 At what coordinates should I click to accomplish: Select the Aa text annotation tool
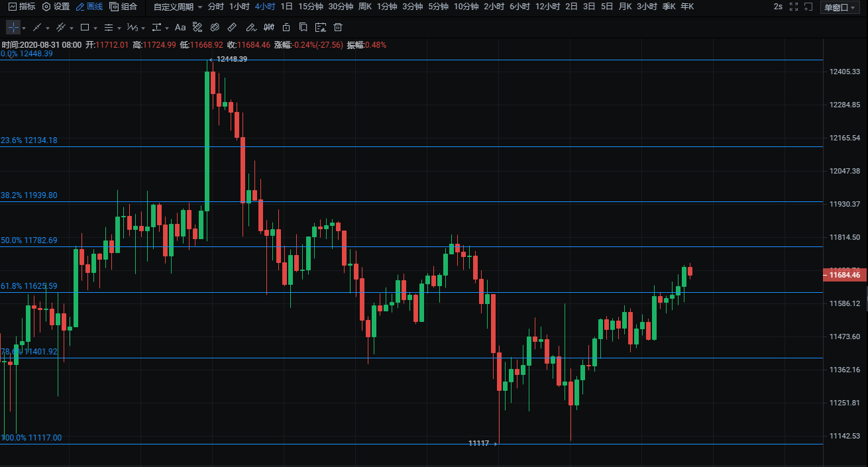[x=180, y=28]
